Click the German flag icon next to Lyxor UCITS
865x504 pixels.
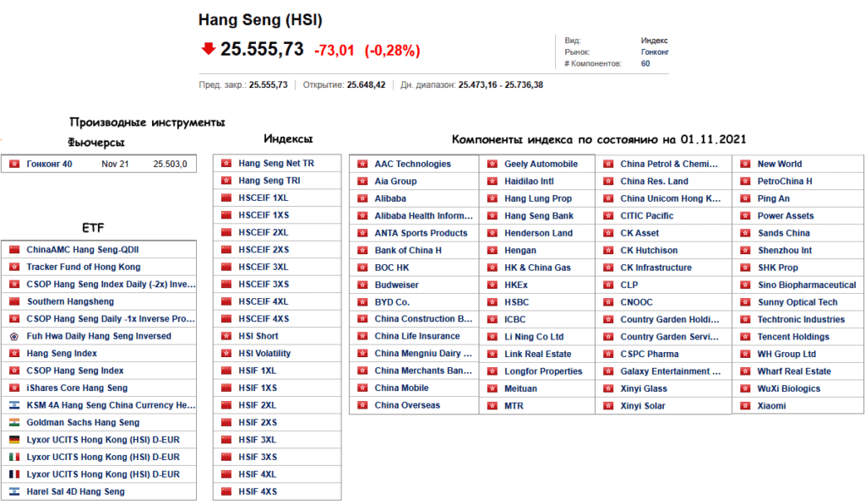(x=14, y=440)
